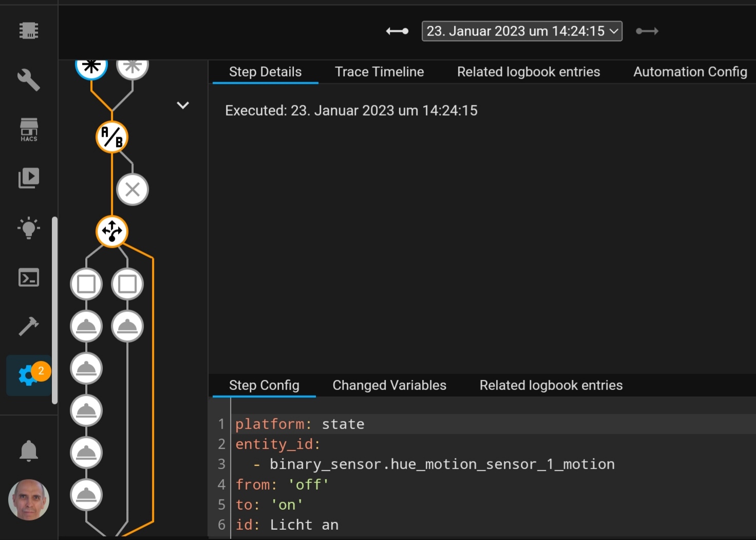
Task: Open Settings gear with badge
Action: pos(29,376)
